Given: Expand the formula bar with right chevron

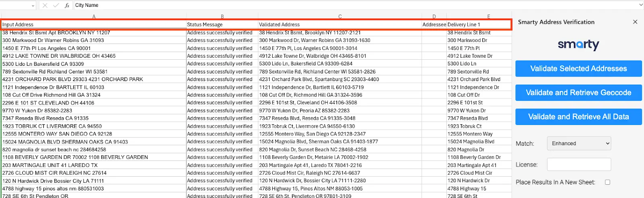Looking at the screenshot, I should coord(641,5).
